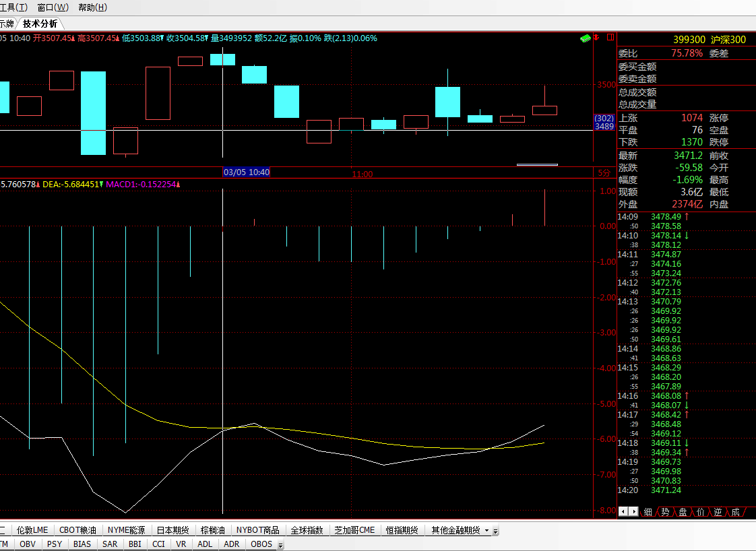Switch to the CCI indicator tab
Screen dimensions: 756x551
[x=158, y=544]
